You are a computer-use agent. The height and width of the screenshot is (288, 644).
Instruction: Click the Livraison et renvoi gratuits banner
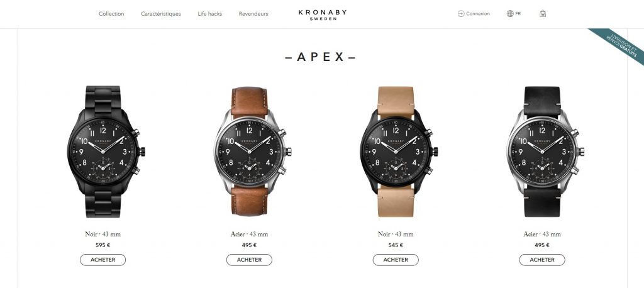[621, 45]
